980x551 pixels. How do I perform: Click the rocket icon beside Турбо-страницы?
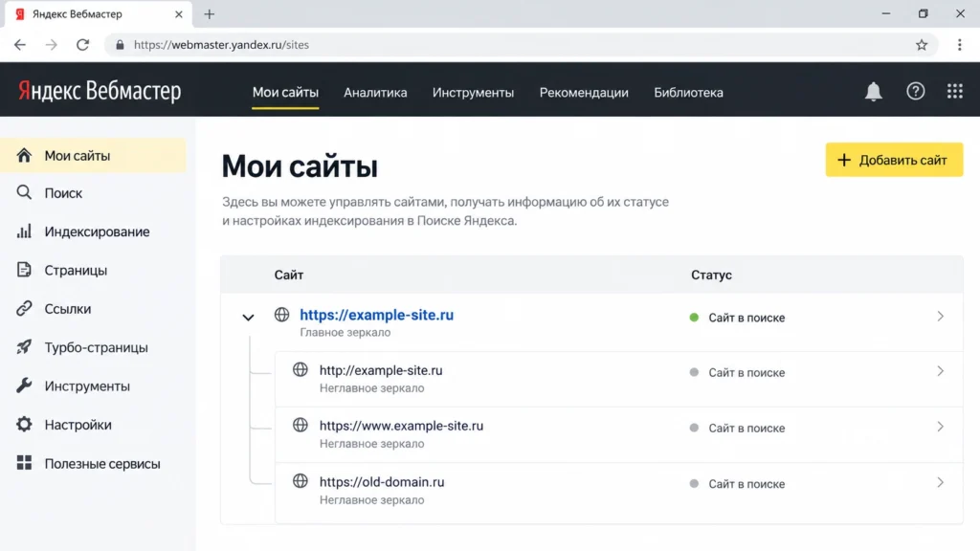tap(24, 346)
